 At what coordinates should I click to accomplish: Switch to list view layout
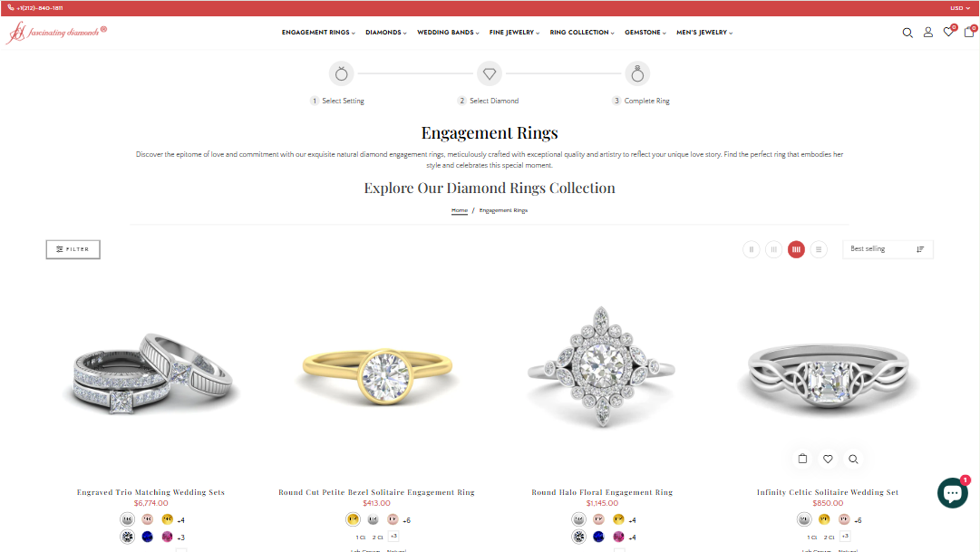[819, 249]
